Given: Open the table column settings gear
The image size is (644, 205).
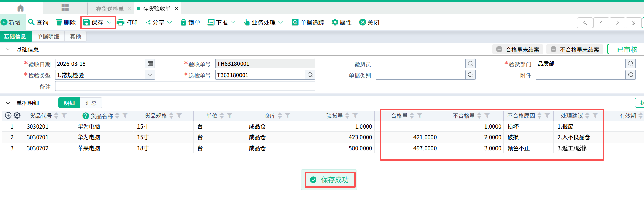Looking at the screenshot, I should click(x=17, y=116).
